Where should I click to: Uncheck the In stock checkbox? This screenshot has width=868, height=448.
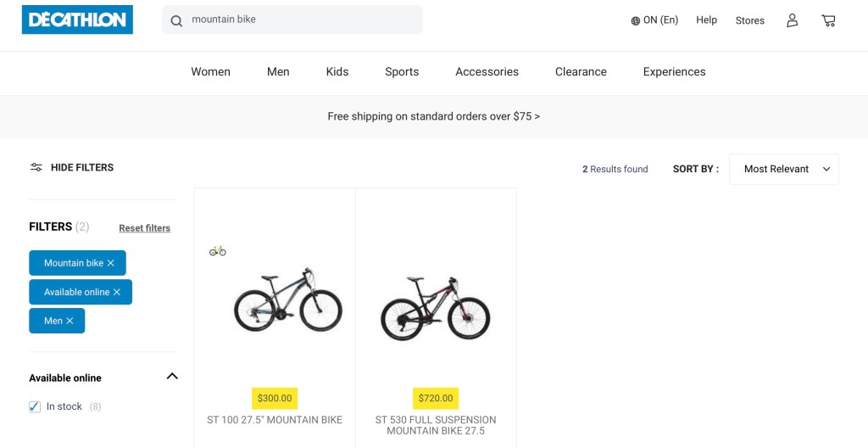(35, 406)
